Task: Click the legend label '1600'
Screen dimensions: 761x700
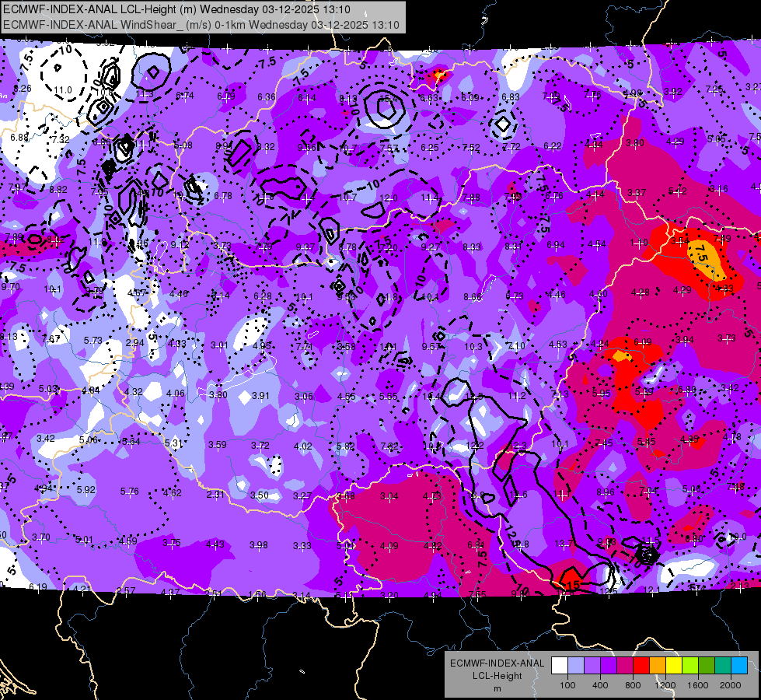Action: [698, 685]
